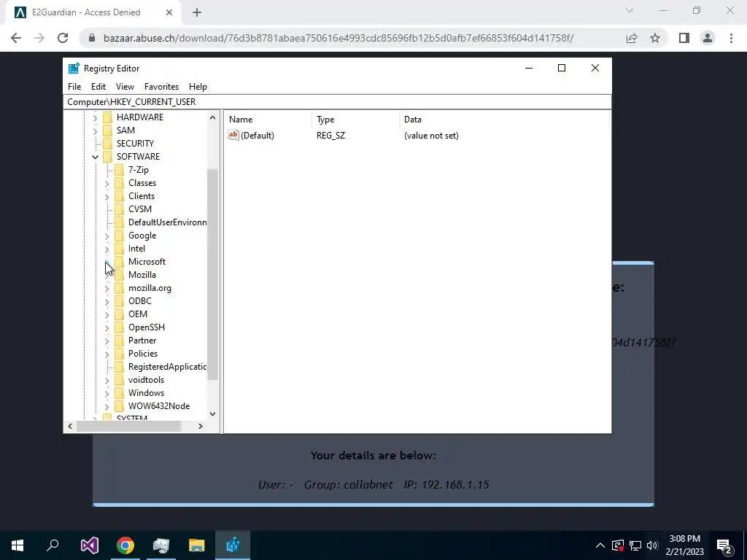747x560 pixels.
Task: Select the CVSM folder icon
Action: coord(119,209)
